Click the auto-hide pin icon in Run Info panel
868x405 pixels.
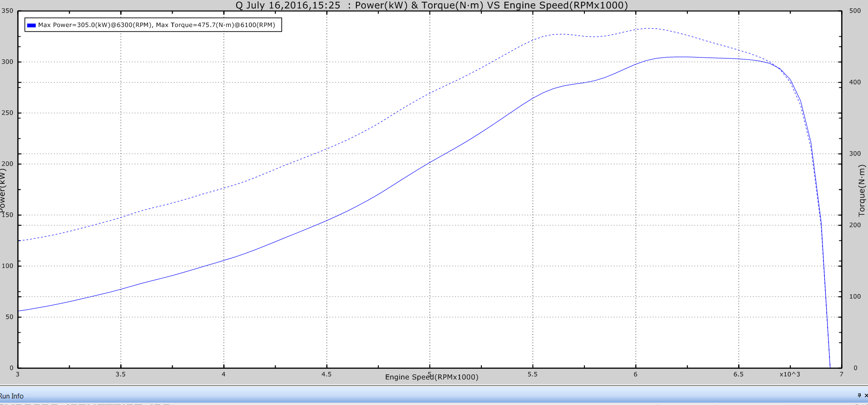859,395
